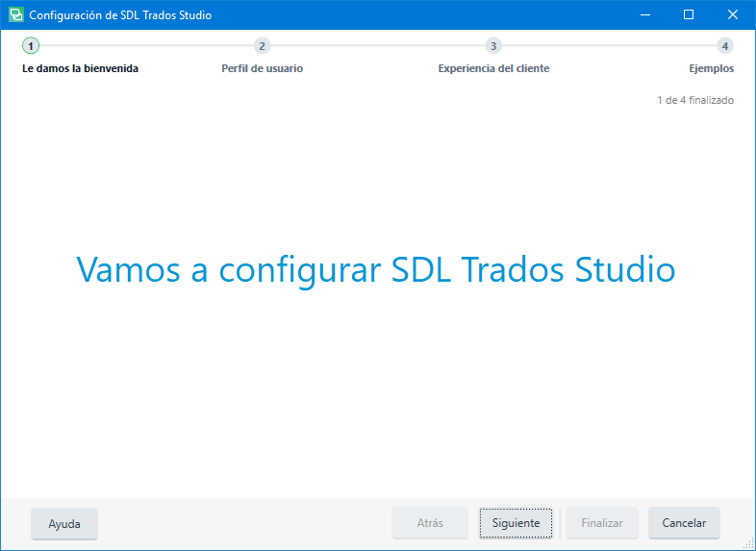Click the resize grip at window corner
The image size is (756, 551).
click(x=748, y=543)
